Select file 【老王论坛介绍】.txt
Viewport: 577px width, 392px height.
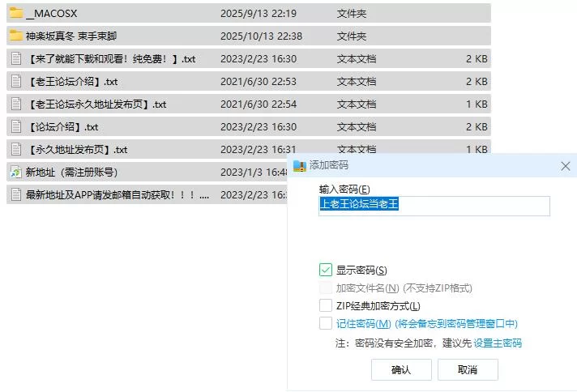pyautogui.click(x=72, y=82)
